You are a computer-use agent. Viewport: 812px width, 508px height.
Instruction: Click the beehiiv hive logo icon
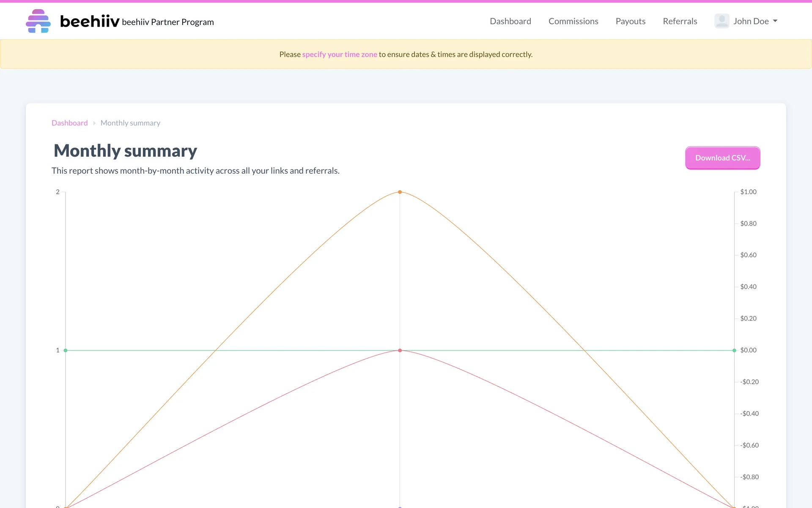click(x=38, y=21)
